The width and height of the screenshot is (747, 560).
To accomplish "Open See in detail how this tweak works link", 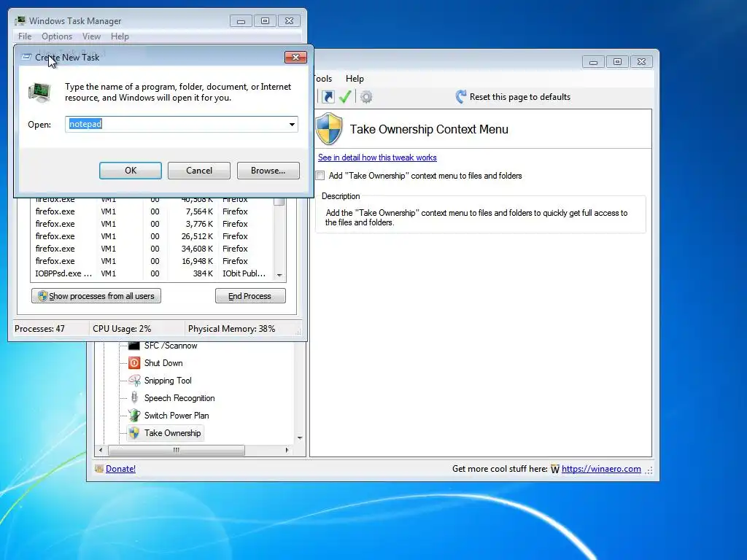I will (377, 157).
